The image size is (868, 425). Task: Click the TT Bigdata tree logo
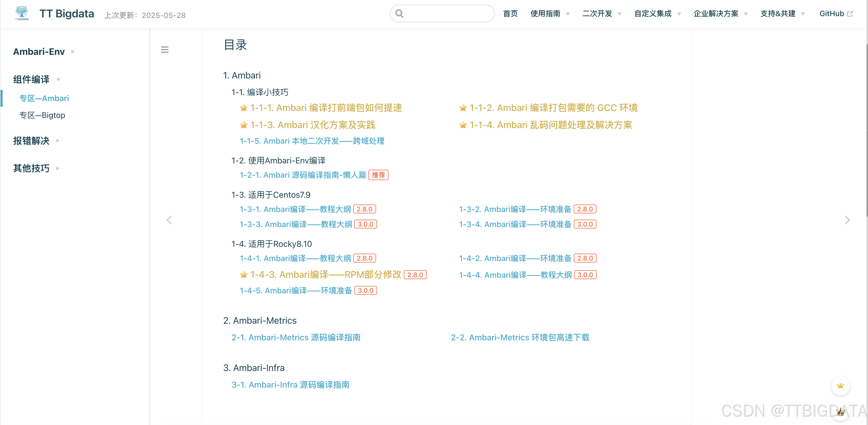pos(22,13)
